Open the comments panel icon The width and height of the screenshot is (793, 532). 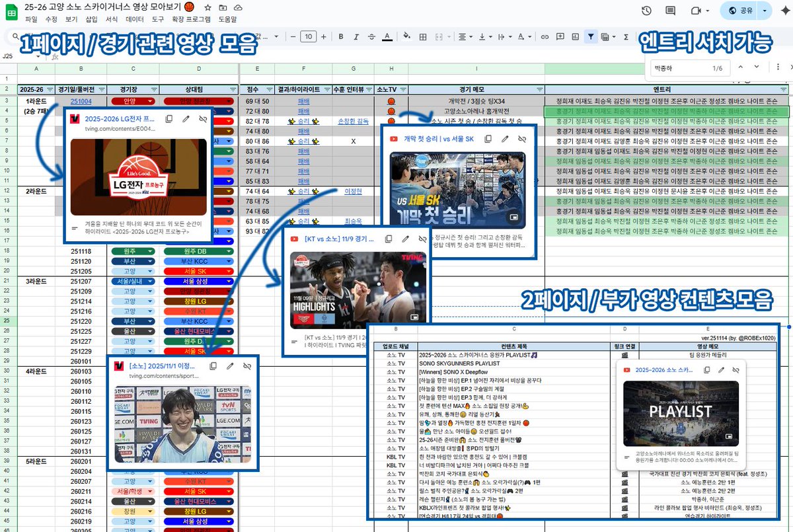[x=670, y=11]
